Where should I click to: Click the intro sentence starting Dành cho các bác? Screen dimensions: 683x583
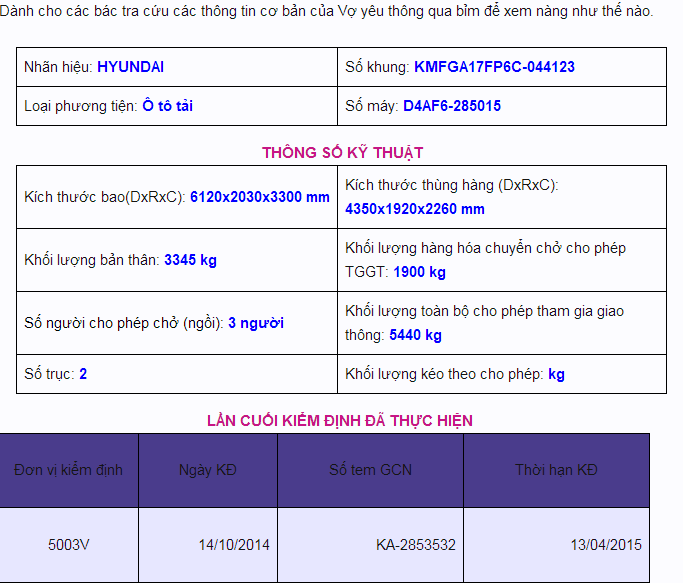coord(327,11)
